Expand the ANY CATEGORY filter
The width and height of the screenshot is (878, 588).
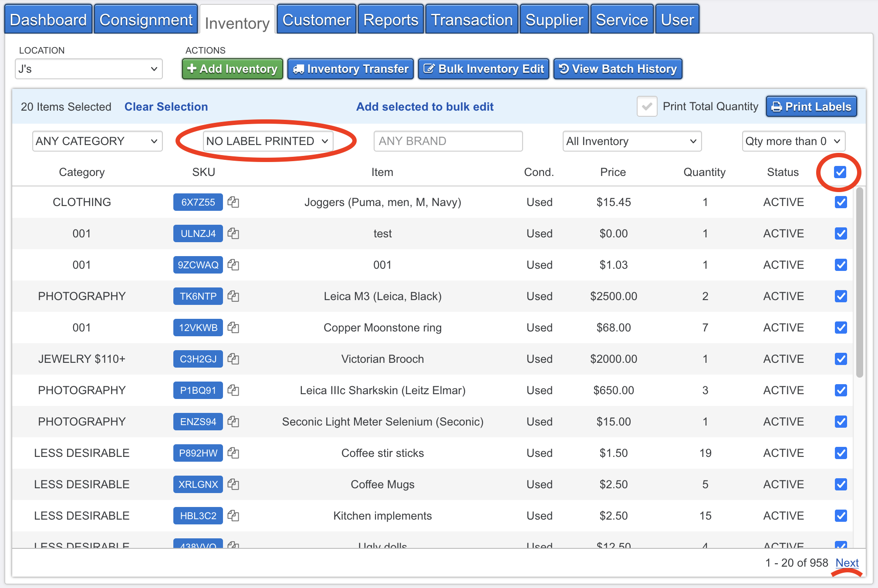(x=97, y=141)
